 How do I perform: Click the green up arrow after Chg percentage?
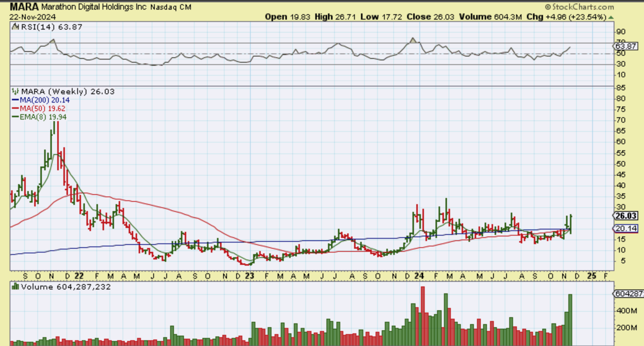click(x=611, y=17)
